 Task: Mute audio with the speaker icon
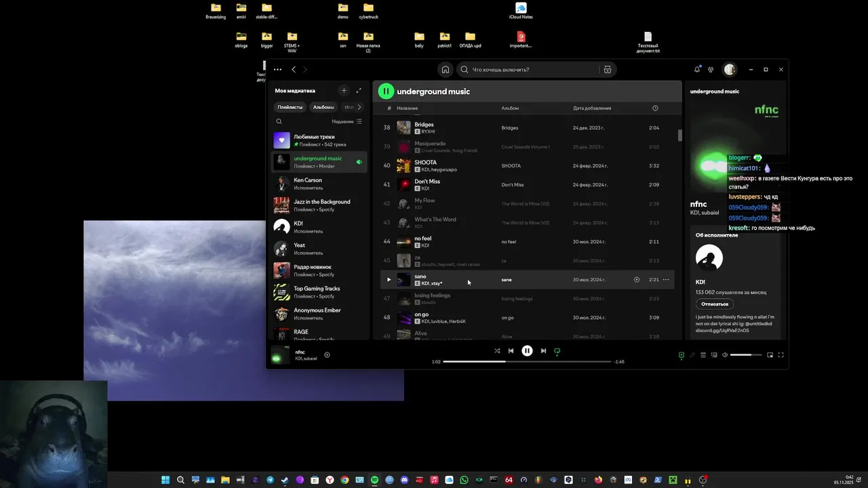[725, 355]
